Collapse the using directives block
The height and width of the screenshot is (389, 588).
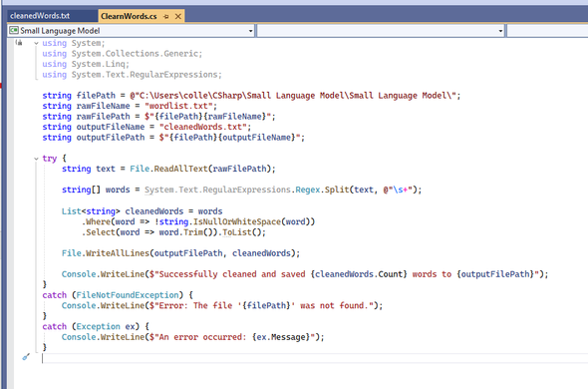coord(36,43)
